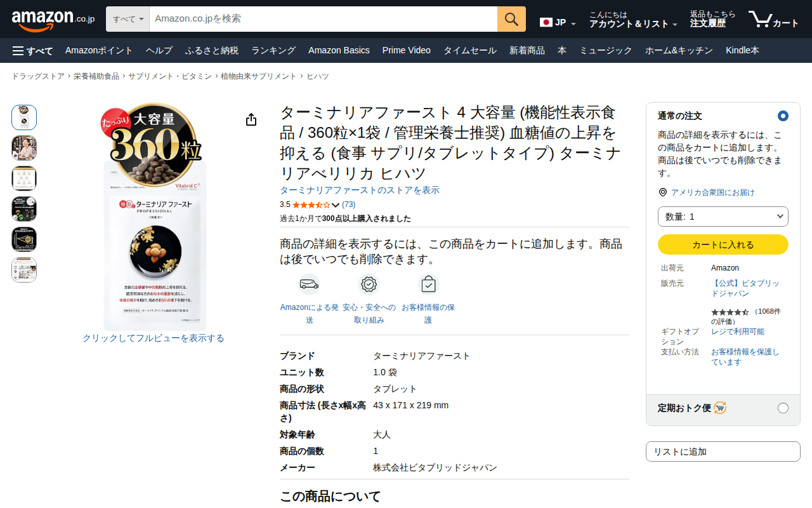
Task: Click クリックしてフルビューを表示する link
Action: click(154, 338)
